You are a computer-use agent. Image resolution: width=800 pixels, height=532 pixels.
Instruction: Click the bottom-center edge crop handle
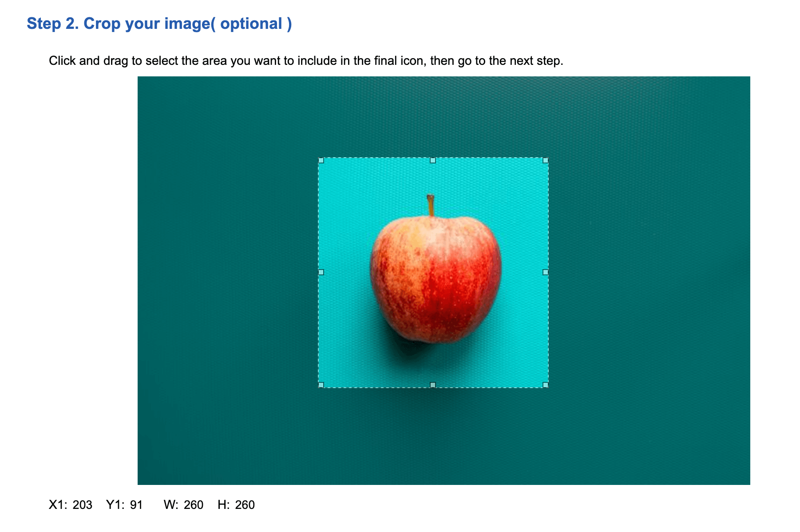click(x=433, y=385)
